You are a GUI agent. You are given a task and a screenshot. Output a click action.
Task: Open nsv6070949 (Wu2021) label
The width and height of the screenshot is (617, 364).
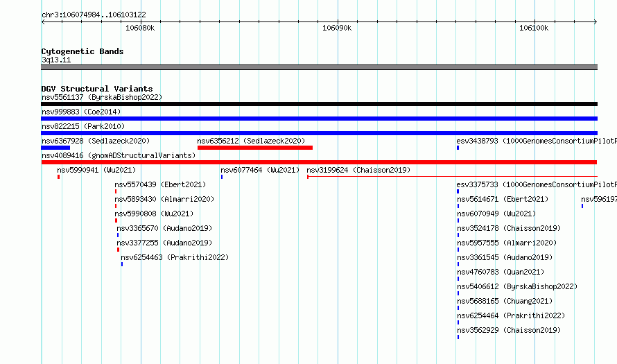(496, 214)
